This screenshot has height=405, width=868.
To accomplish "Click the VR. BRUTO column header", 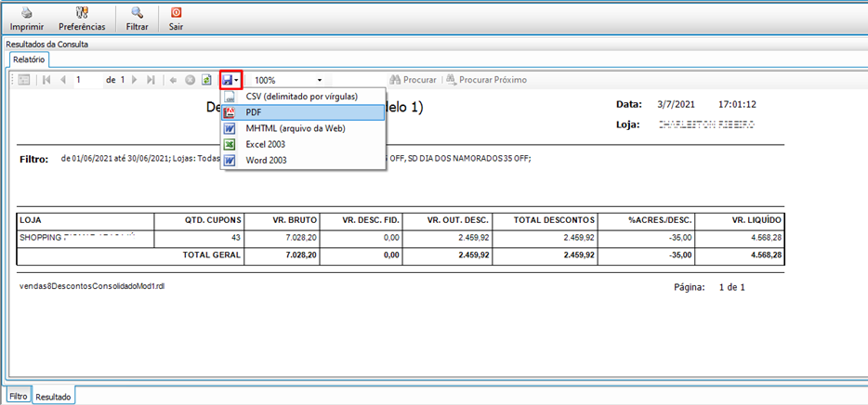I will [282, 220].
